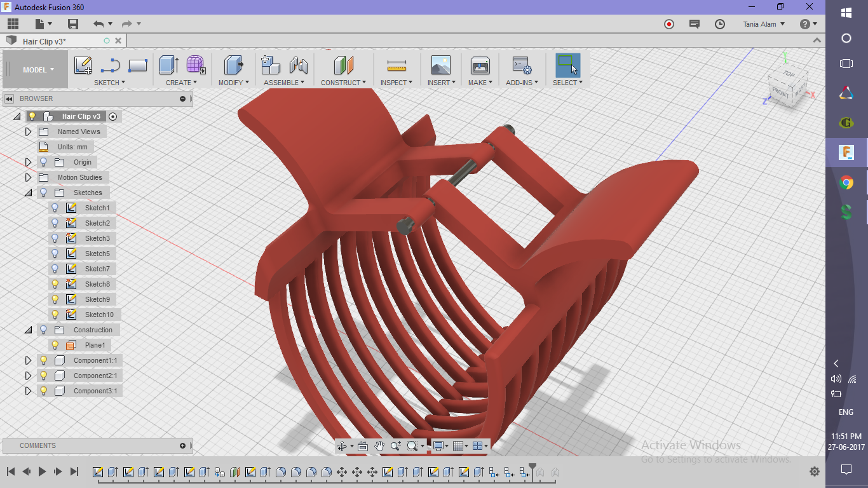Click the Redo arrow
The width and height of the screenshot is (868, 488).
[x=127, y=24]
